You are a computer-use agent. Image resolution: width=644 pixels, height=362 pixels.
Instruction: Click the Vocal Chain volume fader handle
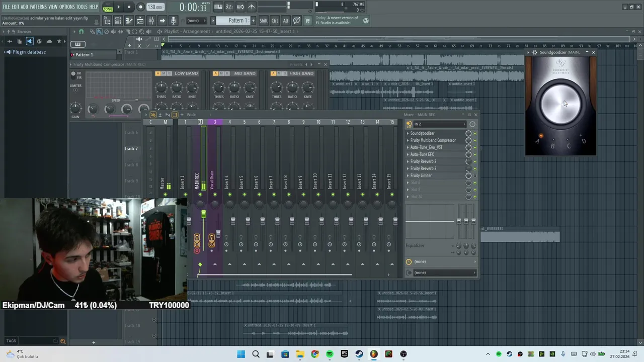(218, 234)
